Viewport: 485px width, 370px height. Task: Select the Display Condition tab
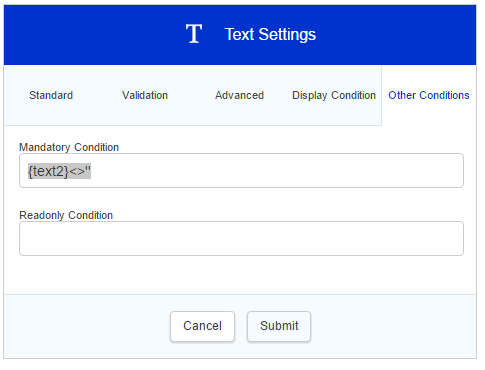click(x=334, y=95)
